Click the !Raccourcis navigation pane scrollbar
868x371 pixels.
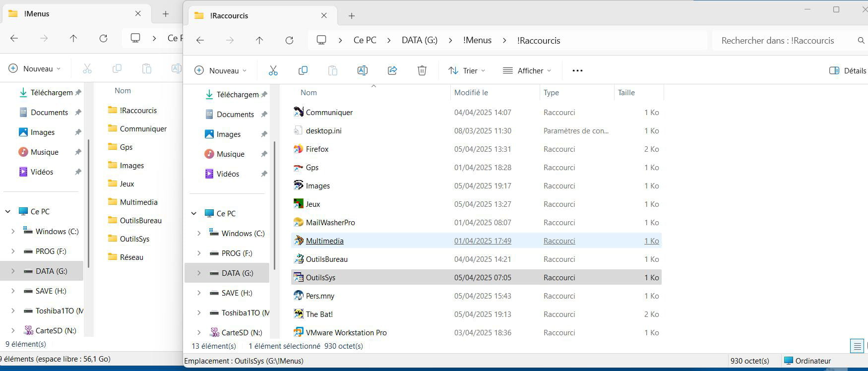[274, 206]
